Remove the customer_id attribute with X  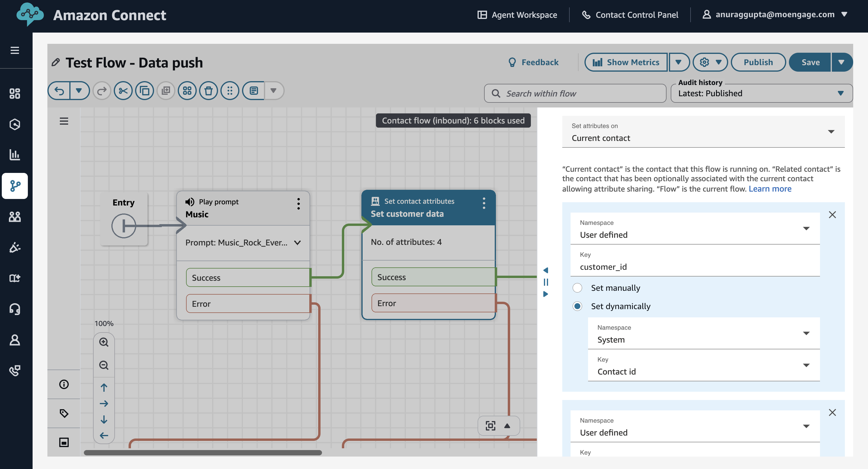coord(832,214)
